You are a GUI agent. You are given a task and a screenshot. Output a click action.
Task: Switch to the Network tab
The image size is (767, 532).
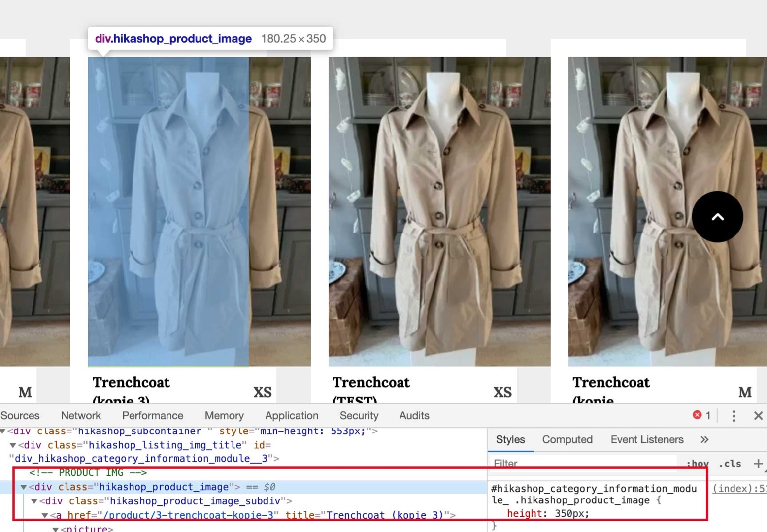pos(81,416)
